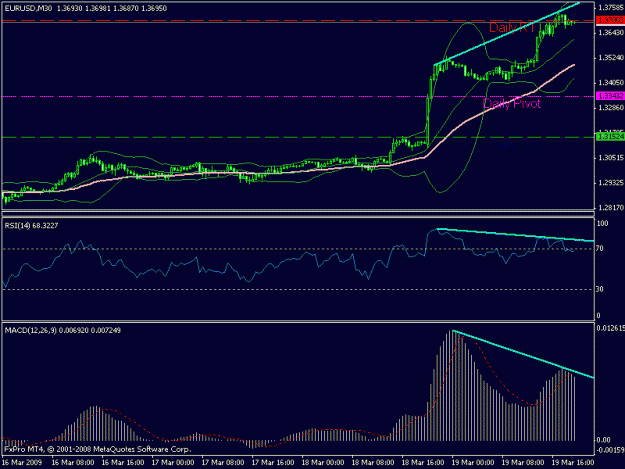Screen dimensions: 625x469
Task: Click the '17 Mar 16:00' time label
Action: (x=273, y=463)
